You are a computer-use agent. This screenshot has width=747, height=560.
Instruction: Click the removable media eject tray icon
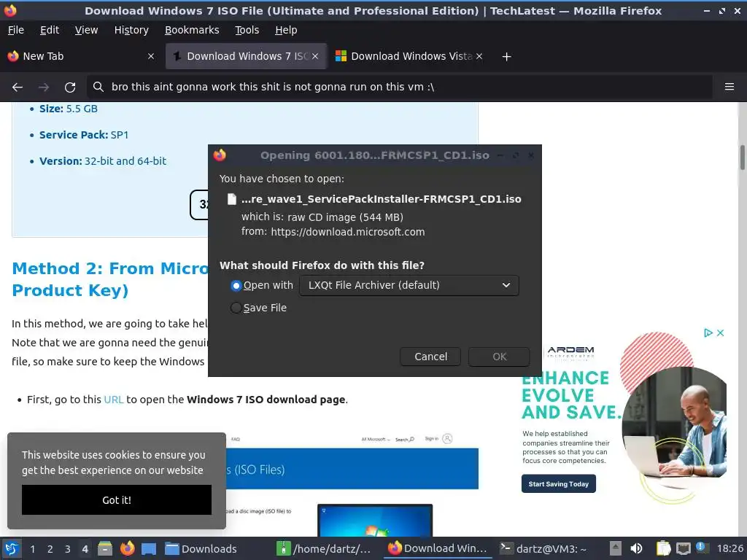616,548
